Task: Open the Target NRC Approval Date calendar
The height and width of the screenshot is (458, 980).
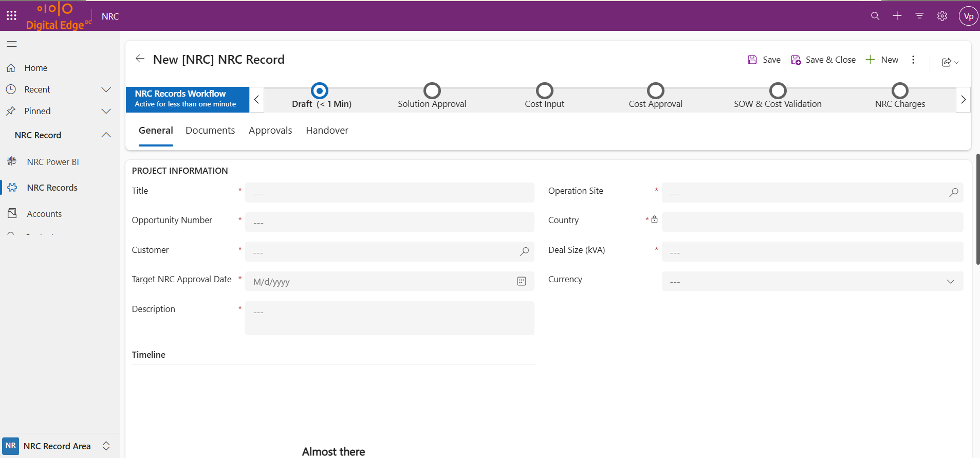Action: click(522, 281)
